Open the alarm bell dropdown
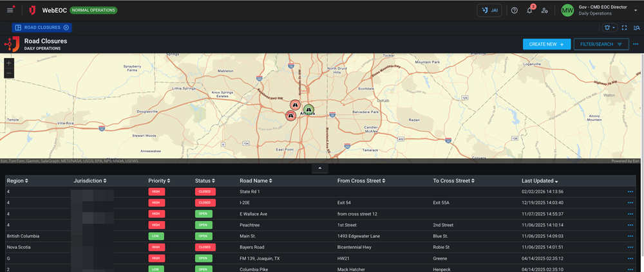The width and height of the screenshot is (644, 272). (x=610, y=28)
